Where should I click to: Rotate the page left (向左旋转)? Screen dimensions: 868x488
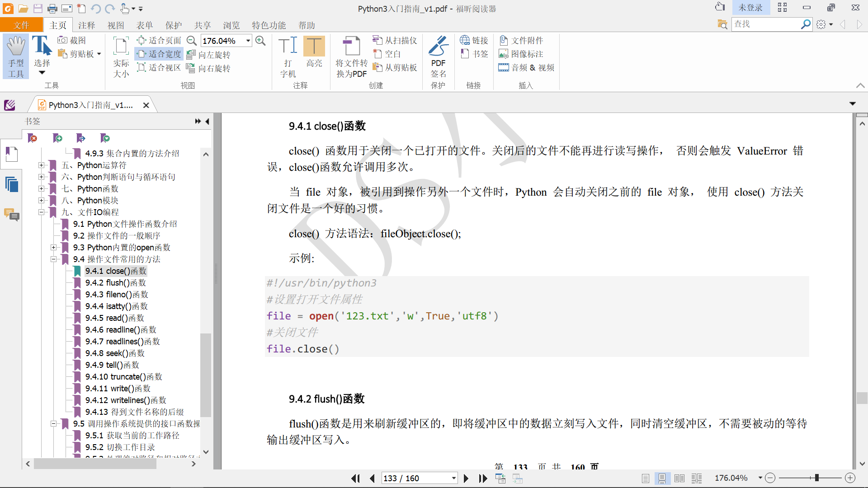coord(209,55)
